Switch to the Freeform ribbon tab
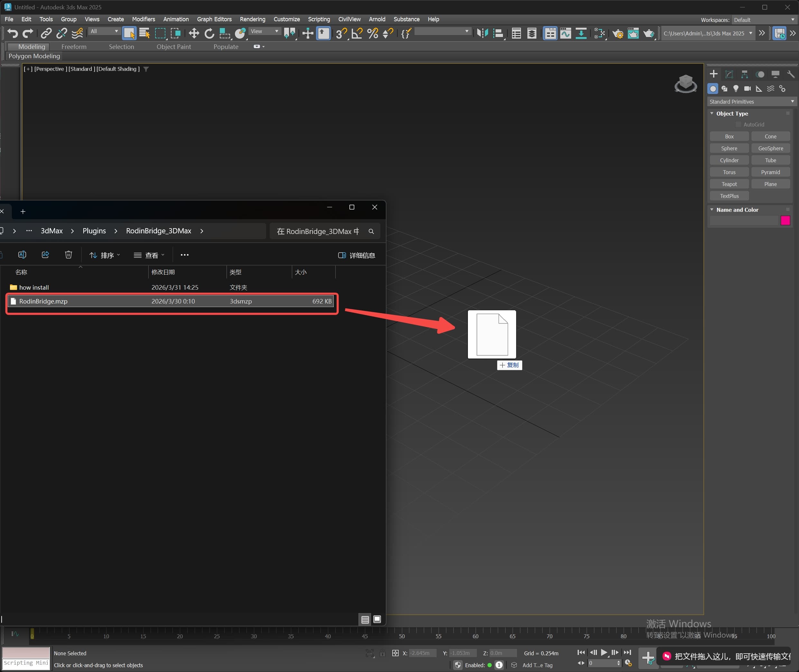The image size is (799, 672). [x=74, y=47]
